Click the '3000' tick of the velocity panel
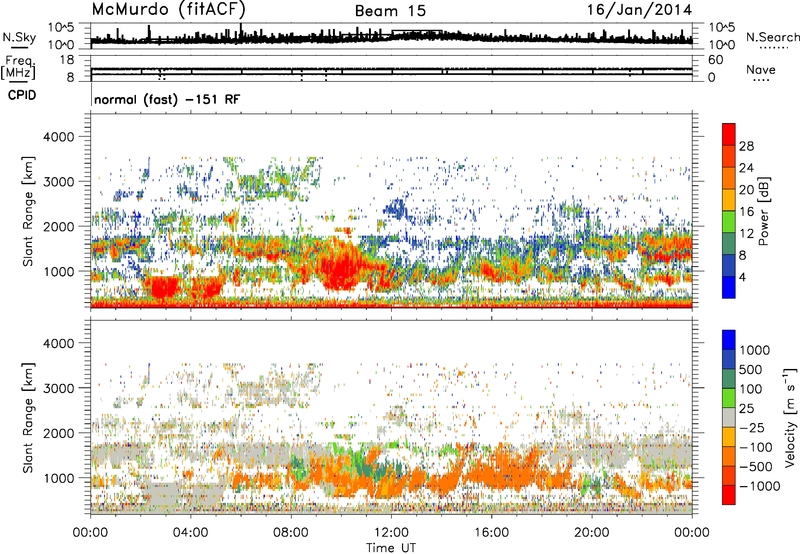 point(58,388)
